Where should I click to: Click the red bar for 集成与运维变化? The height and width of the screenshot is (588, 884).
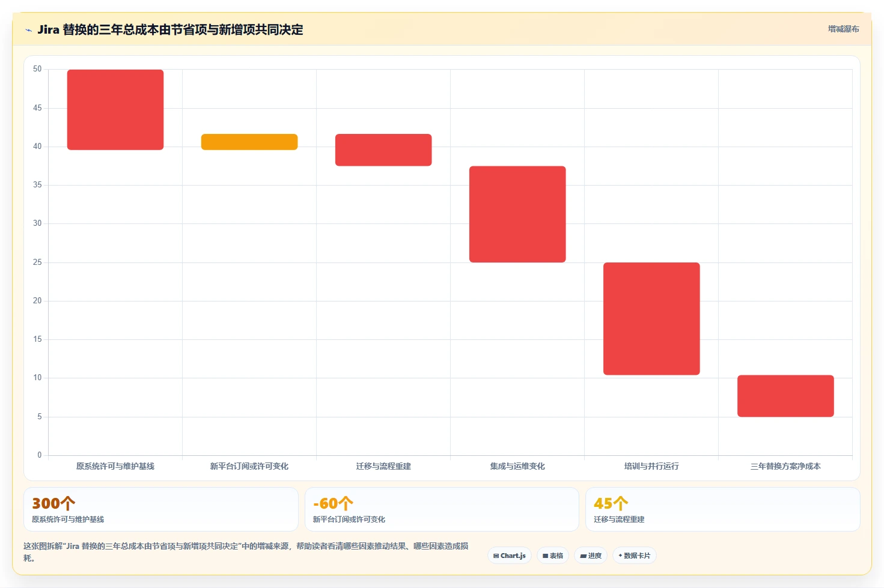point(517,214)
